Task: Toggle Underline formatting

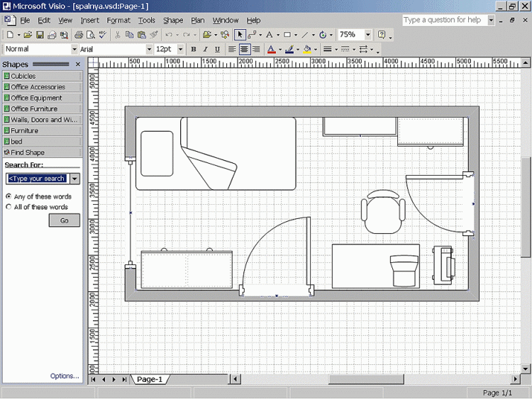Action: (217, 50)
